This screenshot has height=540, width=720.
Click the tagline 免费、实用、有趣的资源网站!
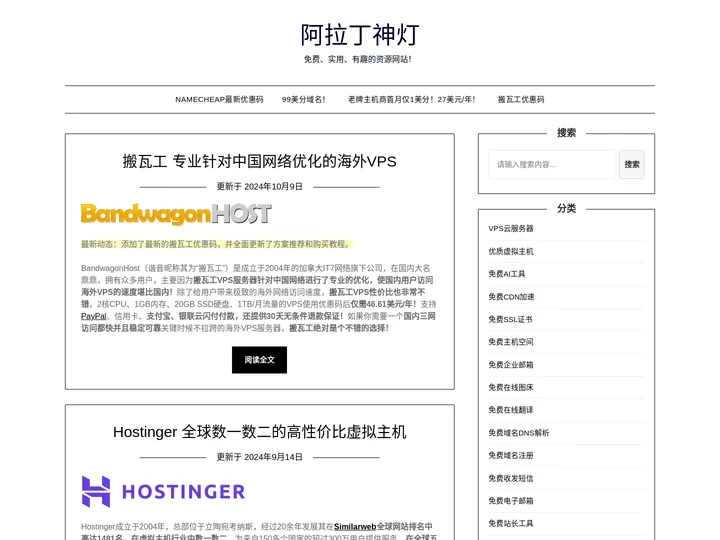pos(358,59)
